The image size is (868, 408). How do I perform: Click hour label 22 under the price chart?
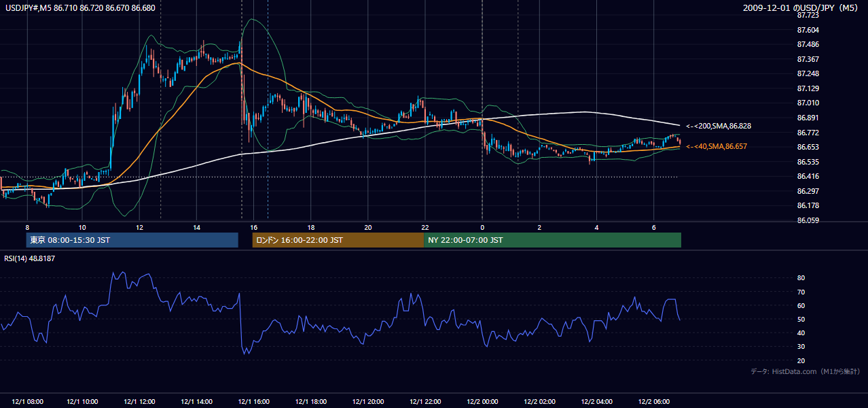(424, 227)
